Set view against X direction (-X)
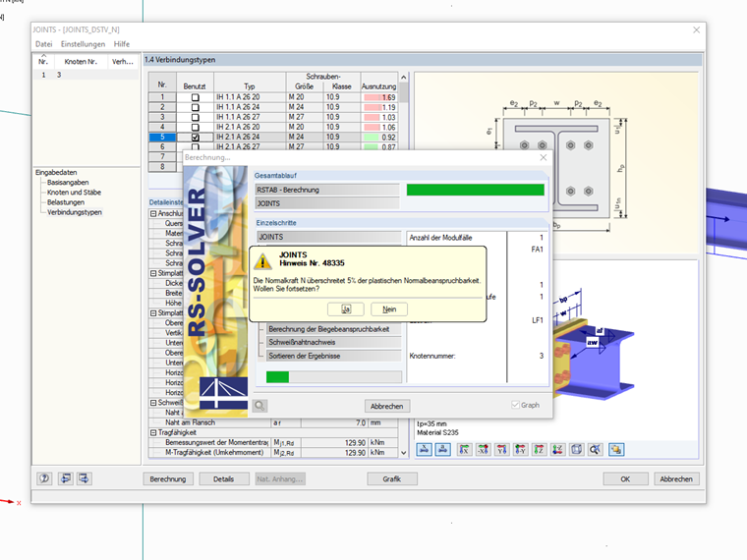The width and height of the screenshot is (747, 560). point(483,450)
